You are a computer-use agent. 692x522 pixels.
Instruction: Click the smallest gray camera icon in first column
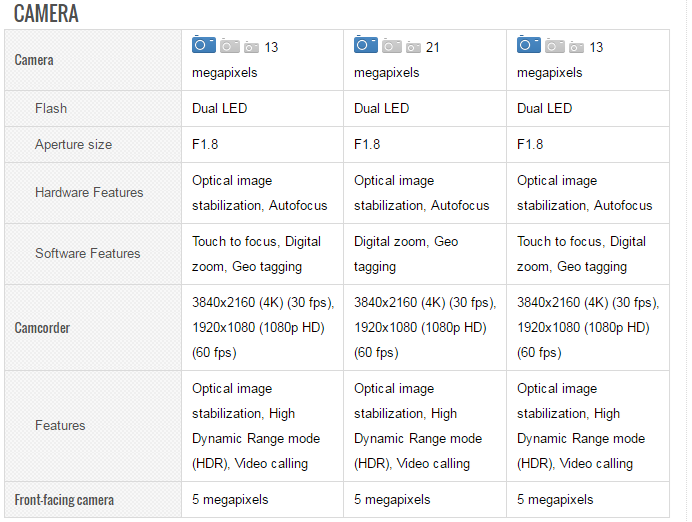tap(251, 47)
